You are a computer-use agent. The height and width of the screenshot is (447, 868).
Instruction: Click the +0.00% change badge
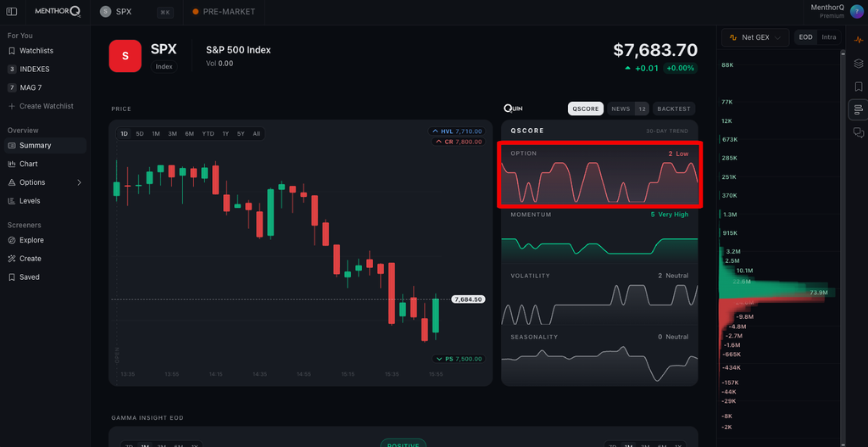[x=681, y=68]
